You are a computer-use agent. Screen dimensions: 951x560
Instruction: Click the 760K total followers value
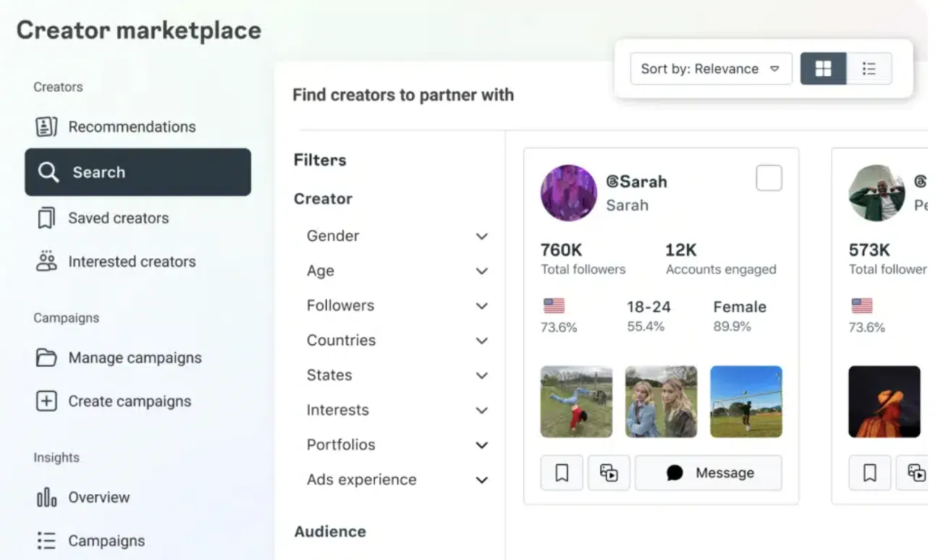click(x=562, y=250)
